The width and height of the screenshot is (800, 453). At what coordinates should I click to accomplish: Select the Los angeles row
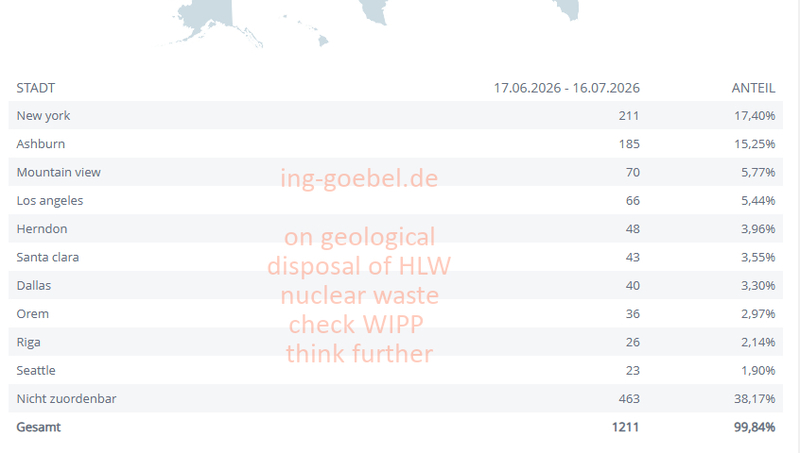(x=395, y=200)
